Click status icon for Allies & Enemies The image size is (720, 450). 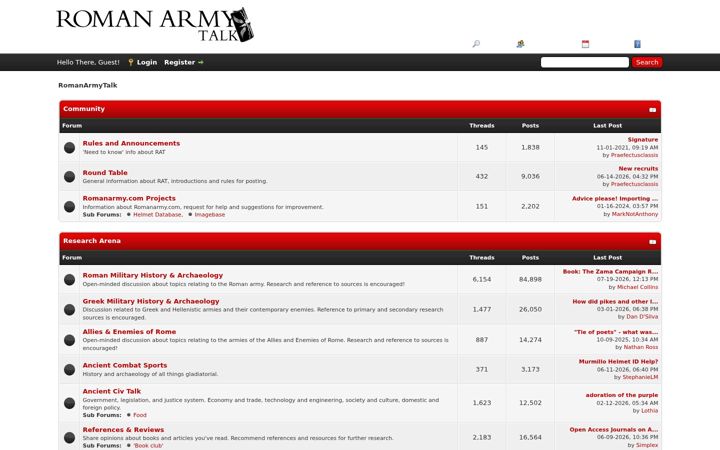69,340
